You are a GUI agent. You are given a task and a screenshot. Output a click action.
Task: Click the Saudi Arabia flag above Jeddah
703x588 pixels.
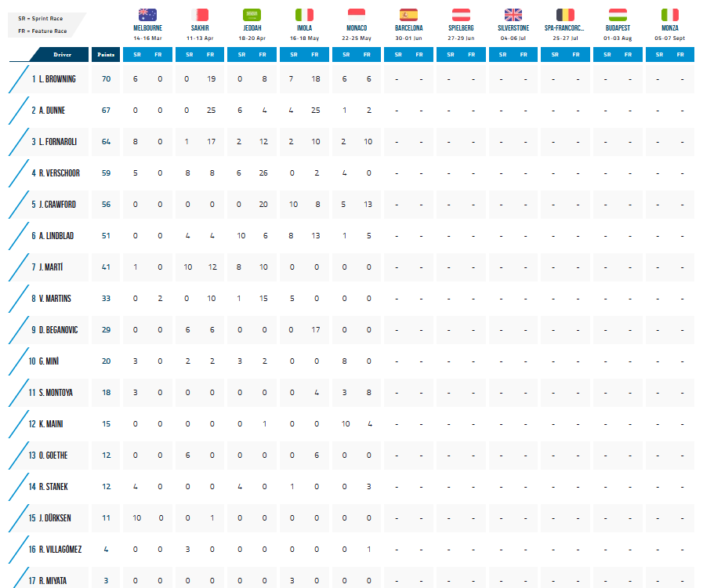click(x=252, y=14)
